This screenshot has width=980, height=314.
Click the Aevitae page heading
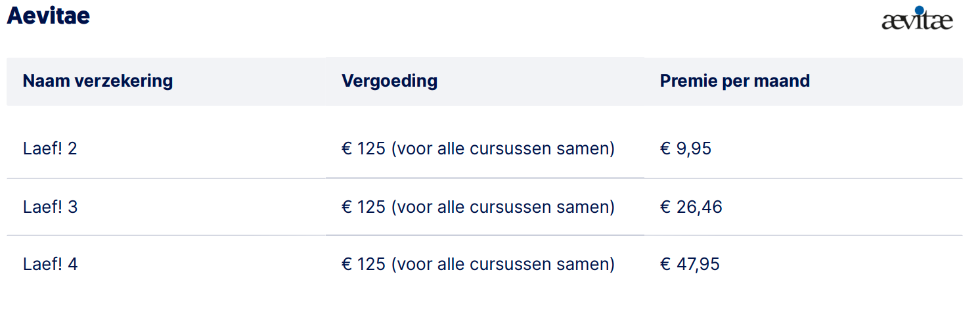point(48,16)
